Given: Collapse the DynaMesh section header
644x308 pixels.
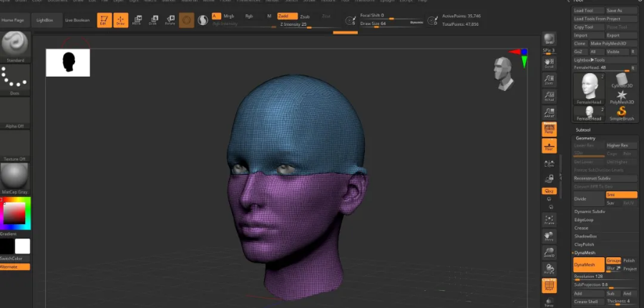Looking at the screenshot, I should pyautogui.click(x=585, y=252).
